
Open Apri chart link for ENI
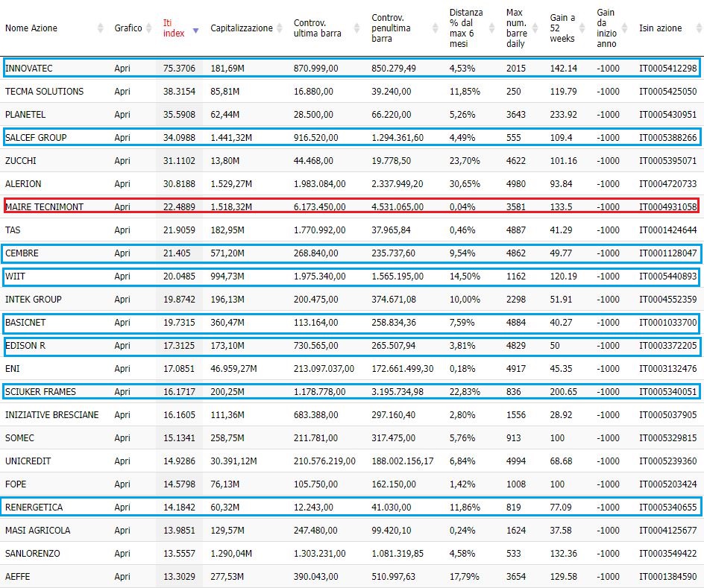pos(122,369)
